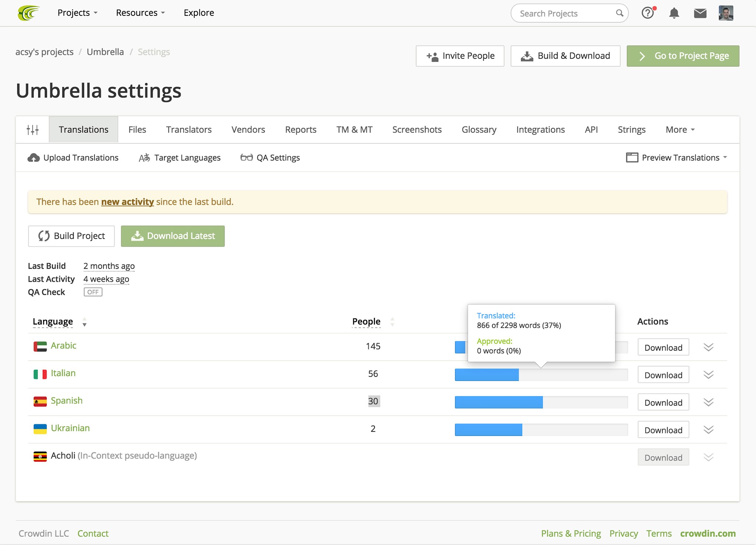
Task: Switch to the Vendors tab
Action: (248, 130)
